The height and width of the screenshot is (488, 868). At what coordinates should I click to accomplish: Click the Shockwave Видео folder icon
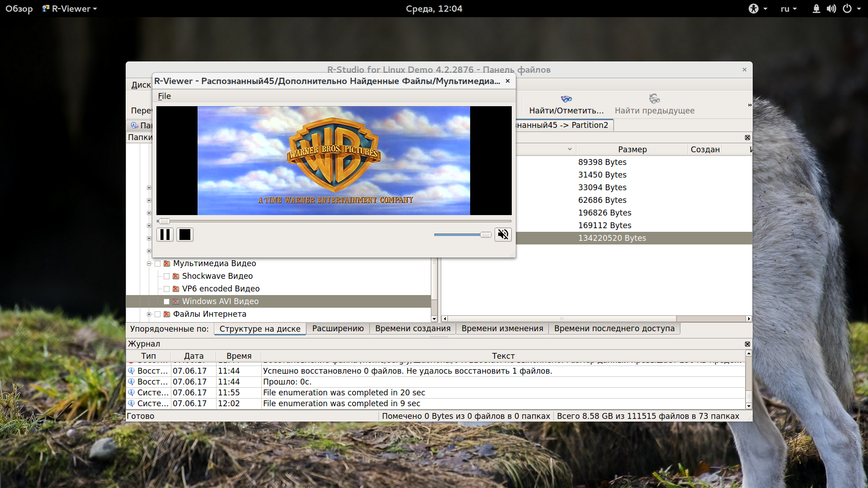click(176, 276)
